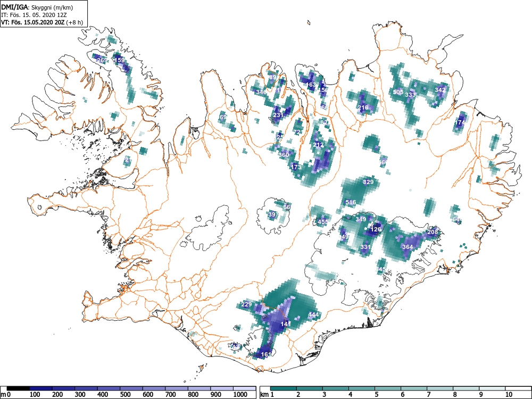Select the '364' value on the map
Image resolution: width=532 pixels, height=399 pixels.
coord(408,247)
